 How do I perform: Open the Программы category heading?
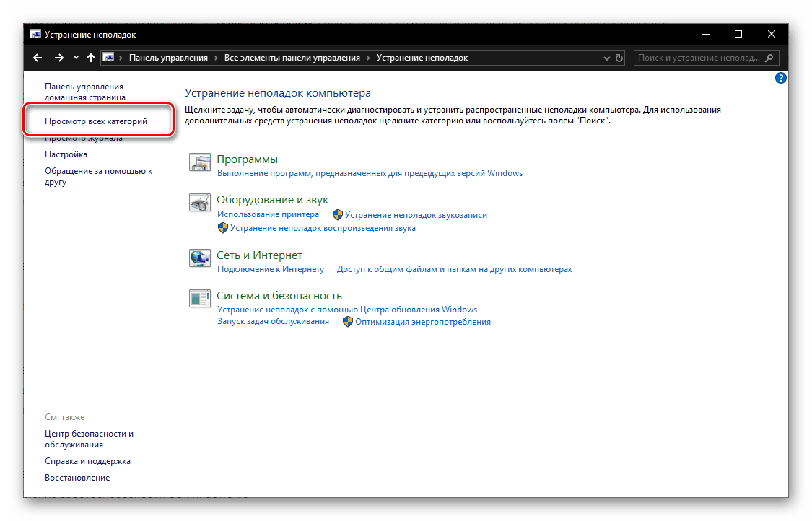[247, 159]
